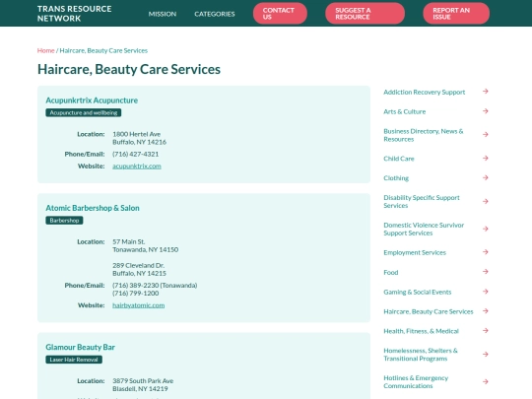Open Employment Services category

click(415, 252)
